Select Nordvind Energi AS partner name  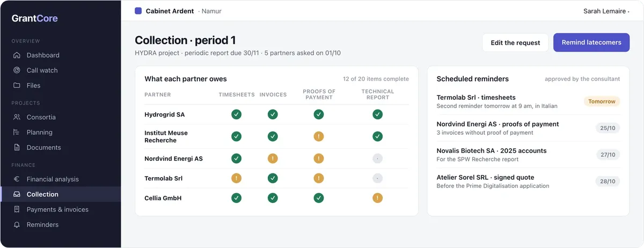[x=173, y=158]
